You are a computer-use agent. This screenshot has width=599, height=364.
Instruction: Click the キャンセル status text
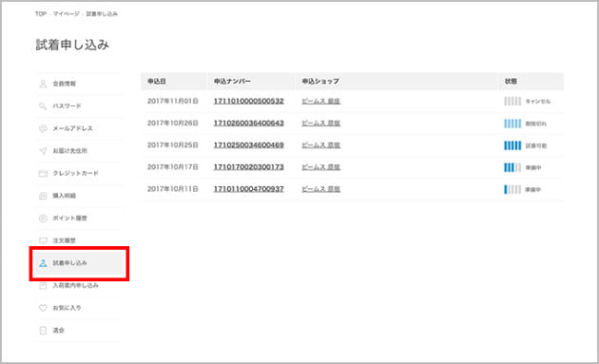click(538, 102)
